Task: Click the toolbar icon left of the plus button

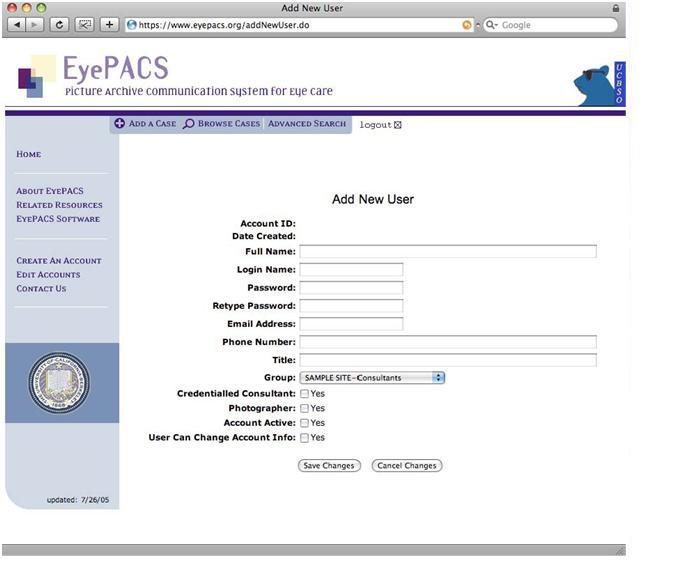Action: pyautogui.click(x=85, y=25)
